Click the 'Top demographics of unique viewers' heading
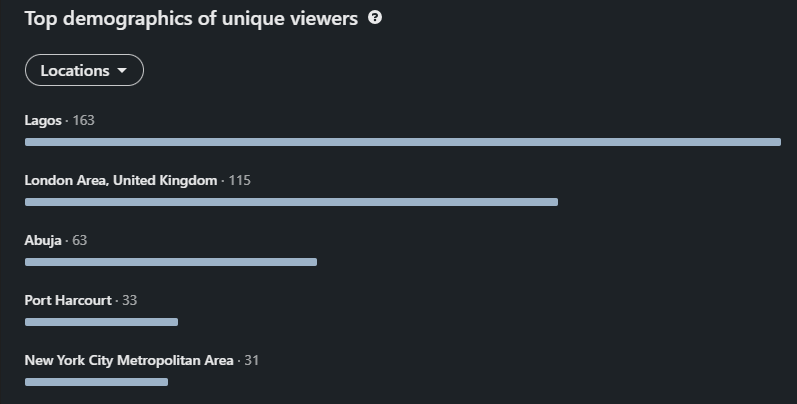The height and width of the screenshot is (404, 797). [191, 19]
